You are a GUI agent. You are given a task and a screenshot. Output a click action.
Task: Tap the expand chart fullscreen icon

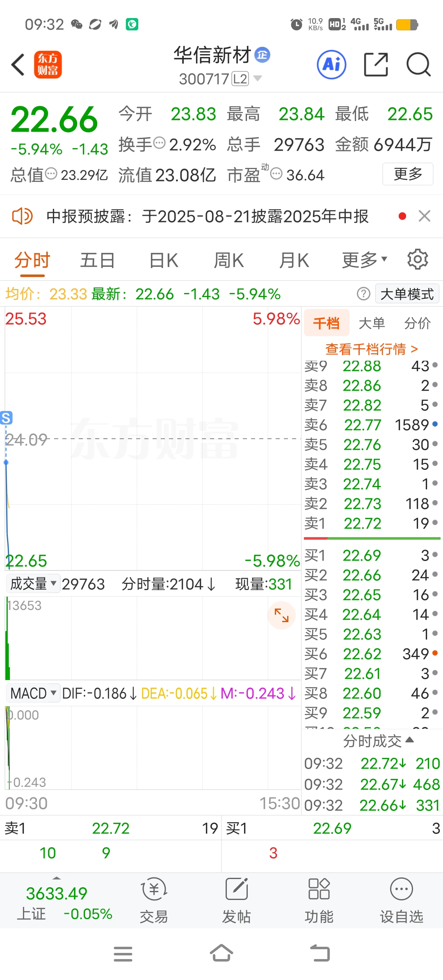(281, 615)
